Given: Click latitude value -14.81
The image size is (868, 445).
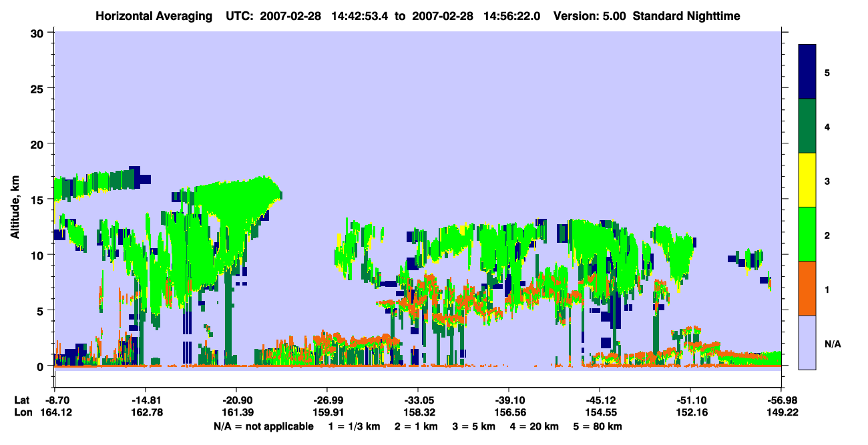Looking at the screenshot, I should click(x=145, y=400).
